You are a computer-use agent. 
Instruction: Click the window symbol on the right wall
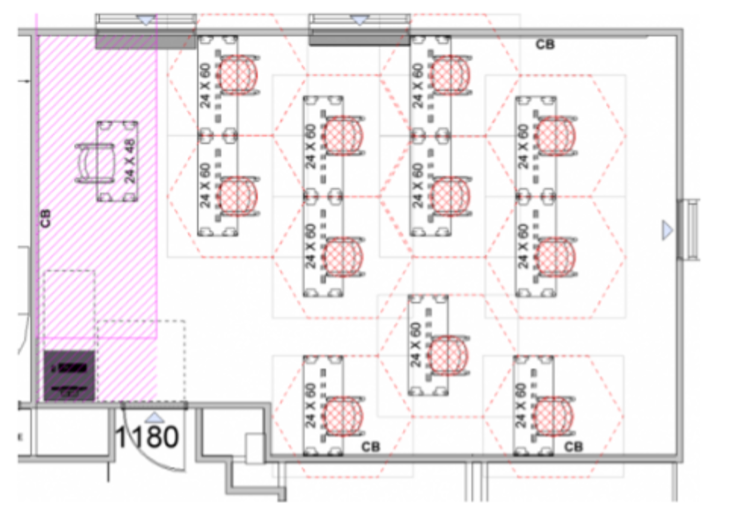click(x=689, y=230)
